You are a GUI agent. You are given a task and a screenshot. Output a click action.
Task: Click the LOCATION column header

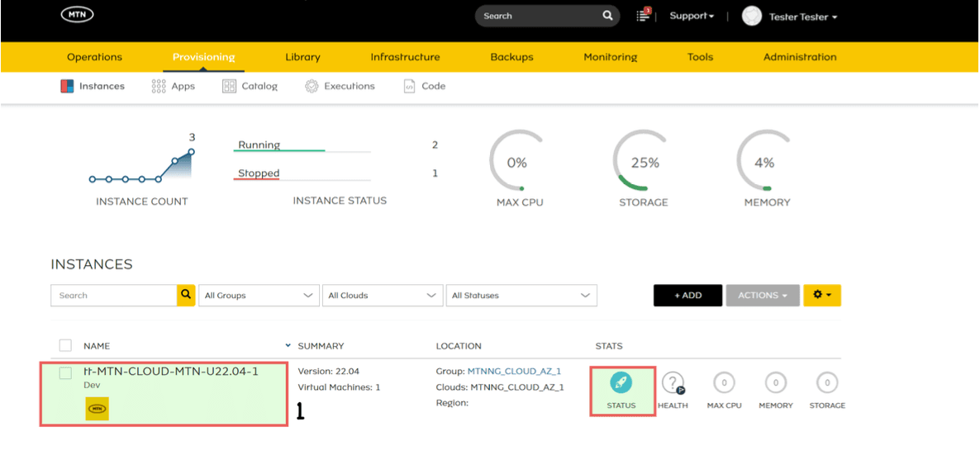[459, 346]
